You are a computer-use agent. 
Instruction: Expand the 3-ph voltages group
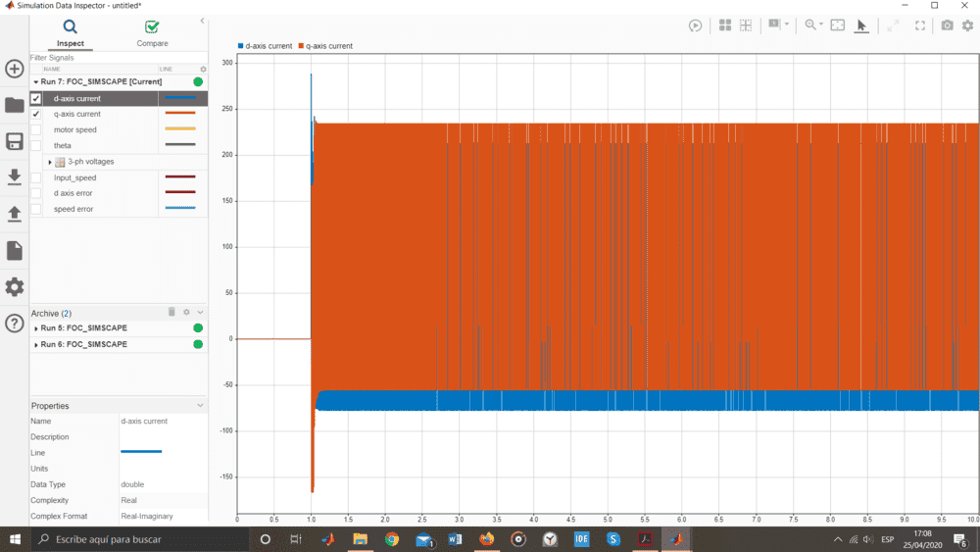pyautogui.click(x=49, y=162)
